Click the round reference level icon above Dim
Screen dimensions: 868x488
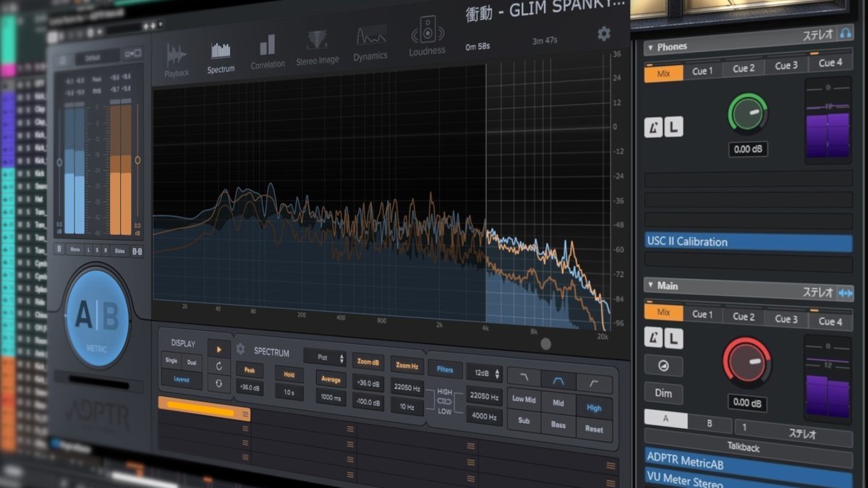tap(663, 366)
